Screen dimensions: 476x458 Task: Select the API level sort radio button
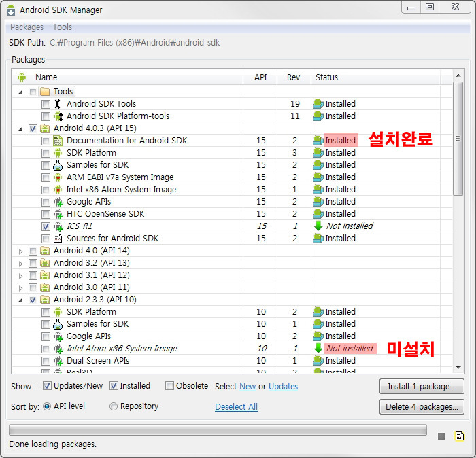47,406
